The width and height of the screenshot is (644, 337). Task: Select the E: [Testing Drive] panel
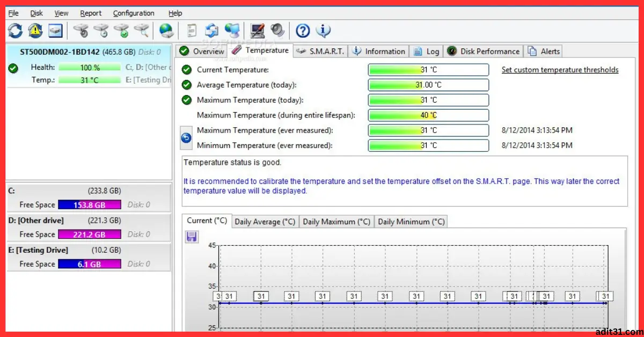(89, 257)
